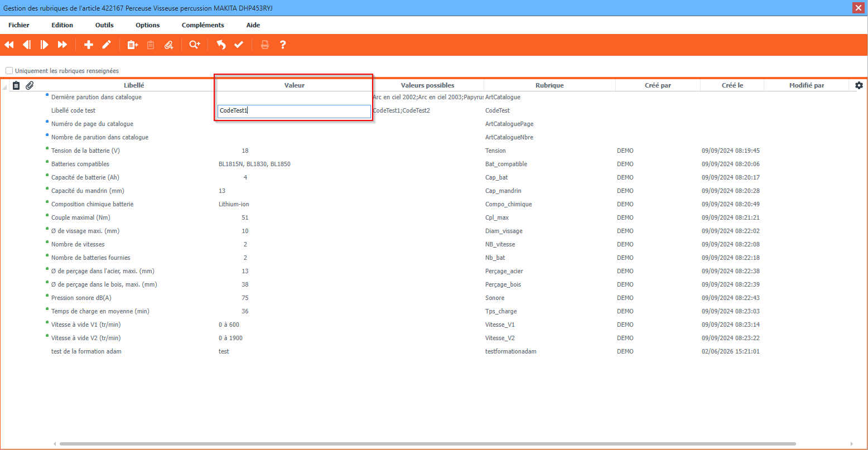Screen dimensions: 868x450
Task: Open column settings with the gear icon
Action: (859, 85)
